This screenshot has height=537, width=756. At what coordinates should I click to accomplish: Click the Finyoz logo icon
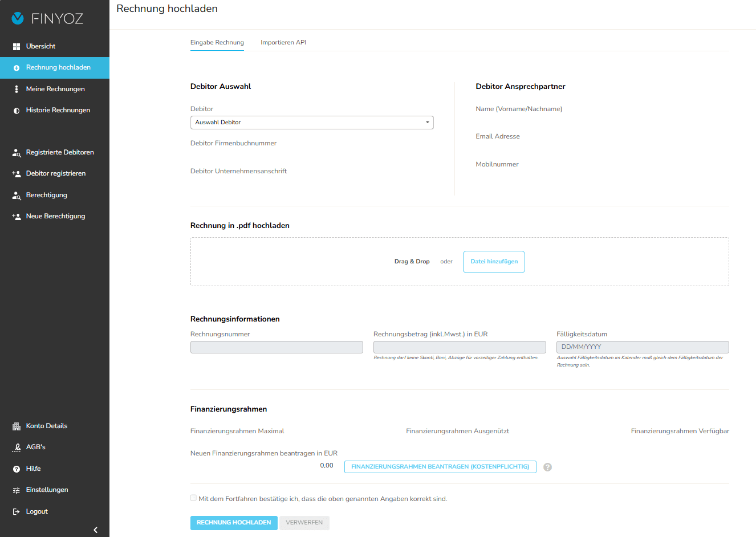[18, 18]
